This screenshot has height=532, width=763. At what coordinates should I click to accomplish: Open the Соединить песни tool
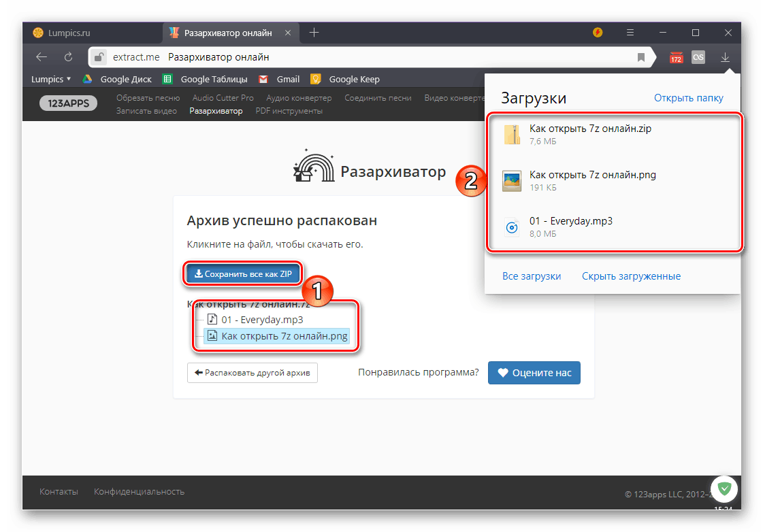pos(378,98)
